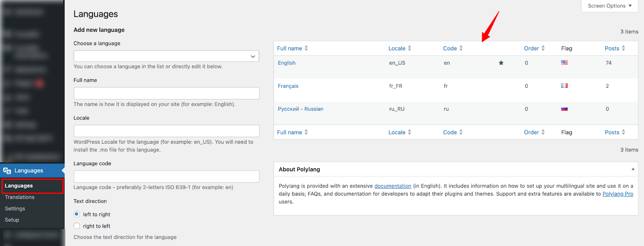Sort by Full name in the table header
Viewport: 644px width, 246px height.
[x=293, y=48]
